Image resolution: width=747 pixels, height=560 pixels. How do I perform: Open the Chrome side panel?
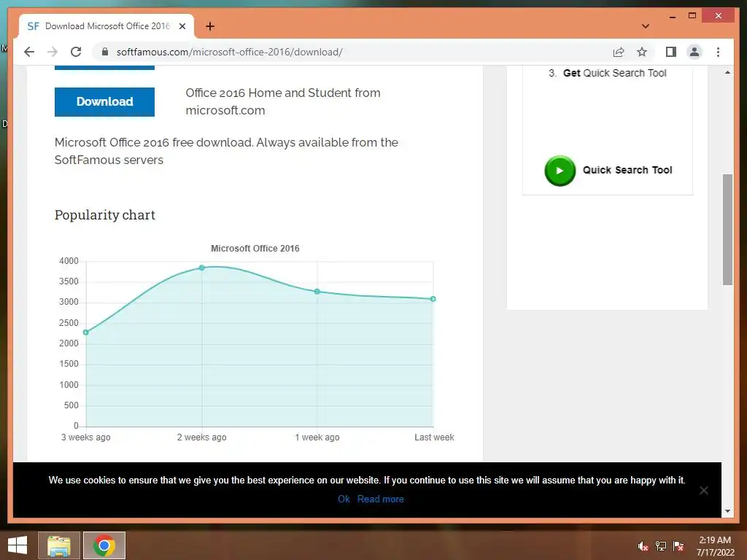671,52
